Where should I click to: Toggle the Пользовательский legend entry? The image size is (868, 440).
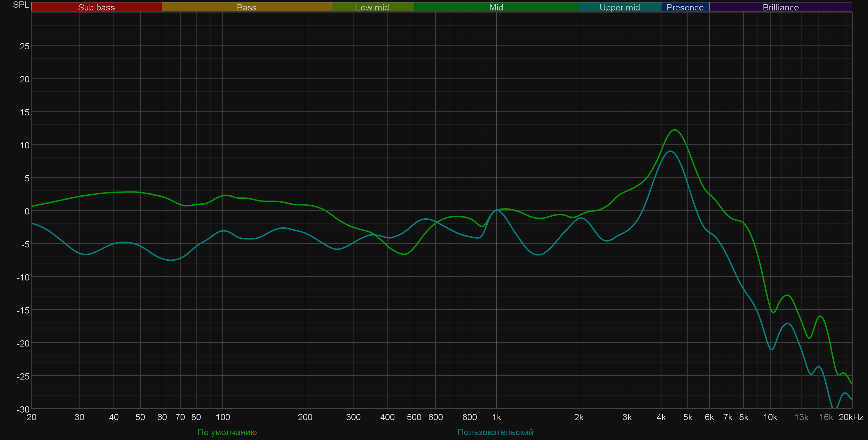point(495,432)
